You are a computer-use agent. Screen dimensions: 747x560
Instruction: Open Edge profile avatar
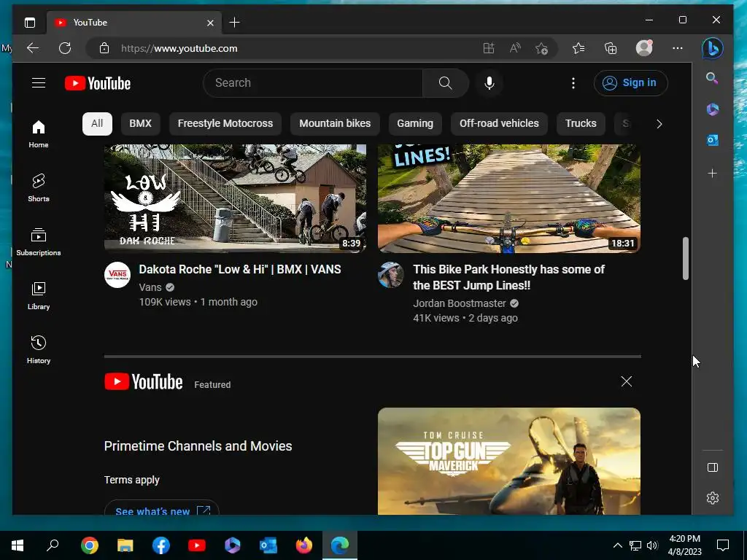coord(644,48)
